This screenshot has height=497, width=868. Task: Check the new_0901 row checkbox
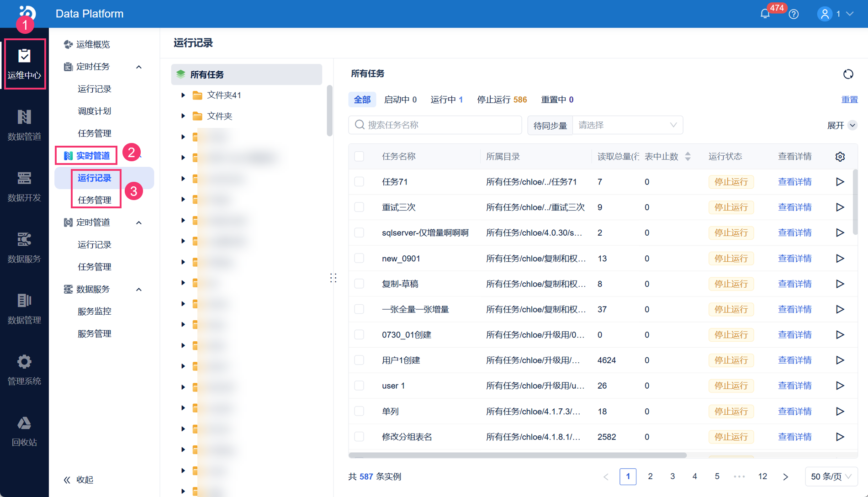(359, 258)
